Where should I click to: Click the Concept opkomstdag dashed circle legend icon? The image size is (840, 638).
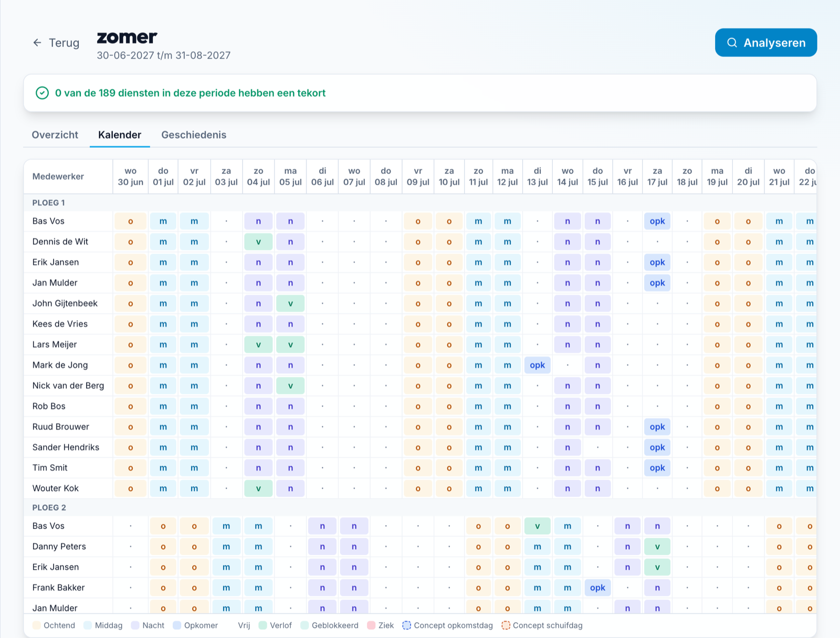407,625
